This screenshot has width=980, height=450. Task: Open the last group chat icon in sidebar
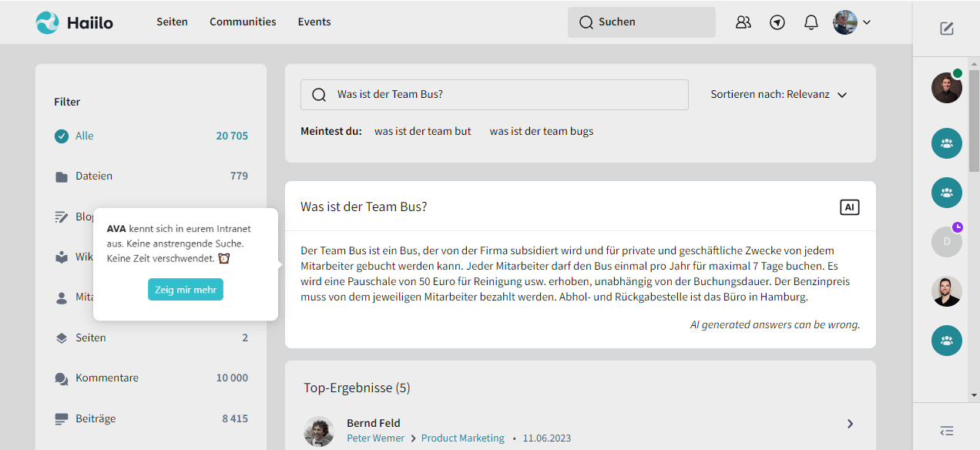click(947, 341)
